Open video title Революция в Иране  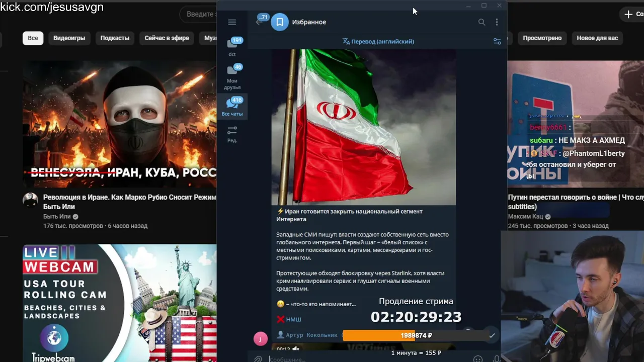[x=129, y=202]
